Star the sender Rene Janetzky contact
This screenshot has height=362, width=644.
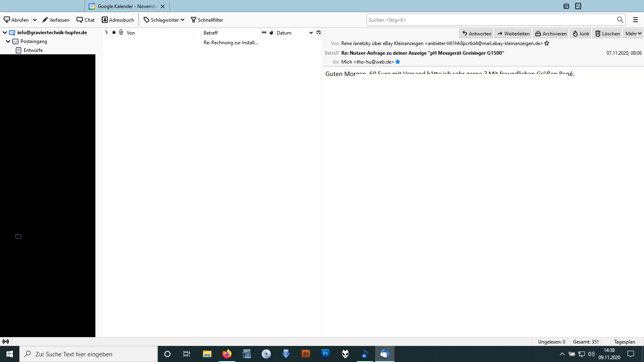coord(547,43)
